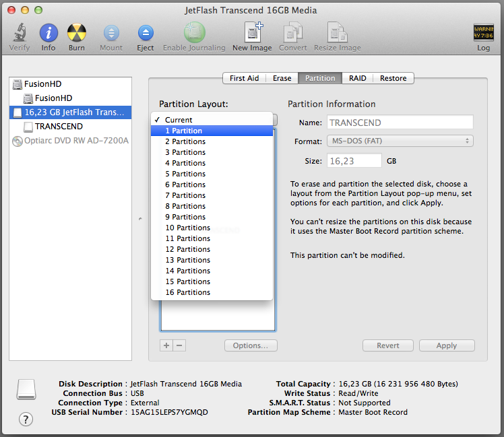Screen dimensions: 504x437
Task: Eject the disk via Eject icon
Action: click(x=146, y=33)
